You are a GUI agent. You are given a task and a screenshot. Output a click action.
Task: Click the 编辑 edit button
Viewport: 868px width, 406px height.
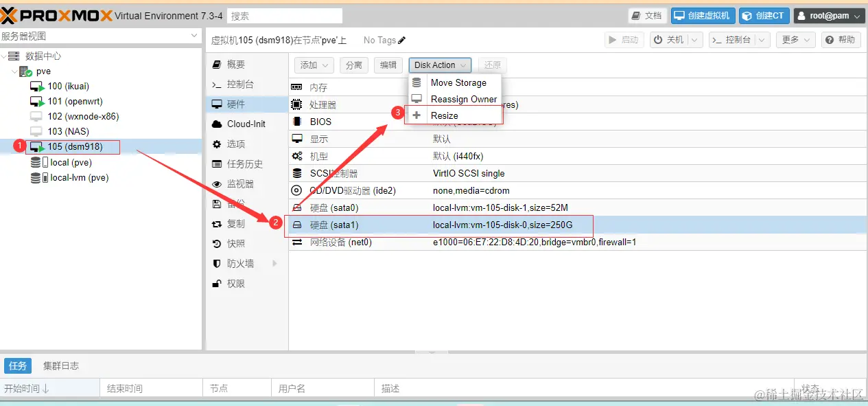388,65
